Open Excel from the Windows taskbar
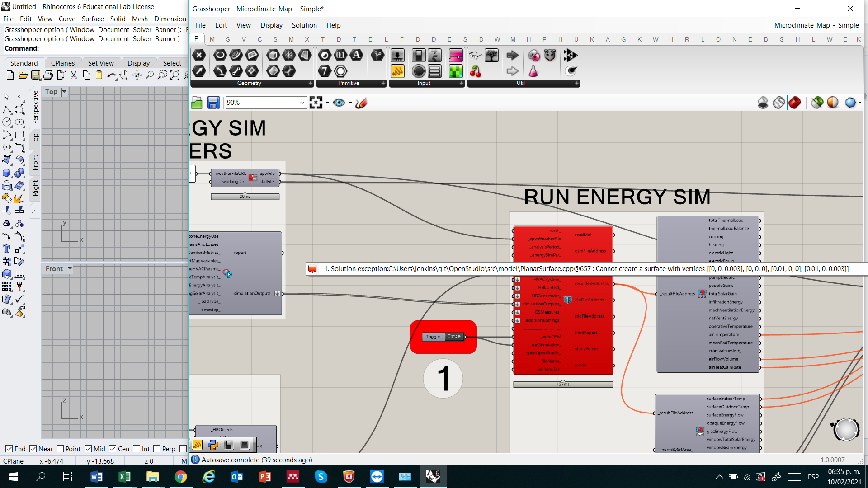The image size is (868, 488). [124, 477]
